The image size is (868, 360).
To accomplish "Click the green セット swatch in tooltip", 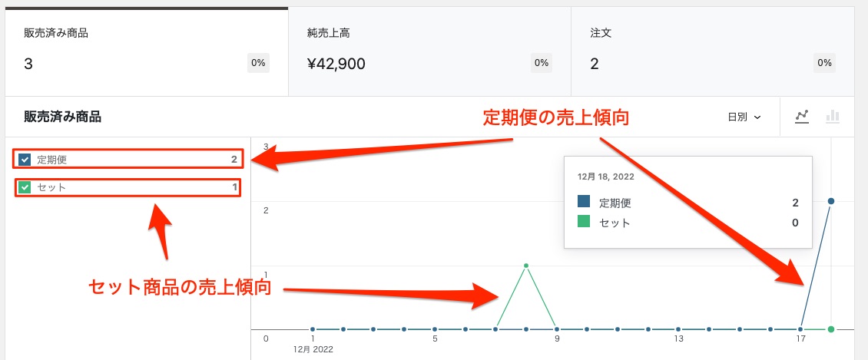I will click(584, 223).
